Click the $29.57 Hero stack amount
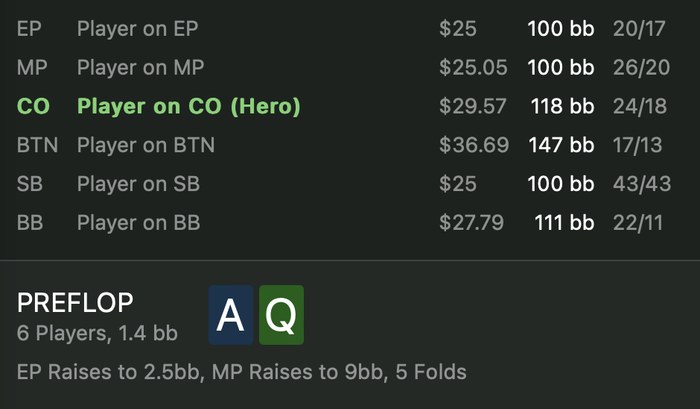Viewport: 700px width, 409px height. (473, 106)
